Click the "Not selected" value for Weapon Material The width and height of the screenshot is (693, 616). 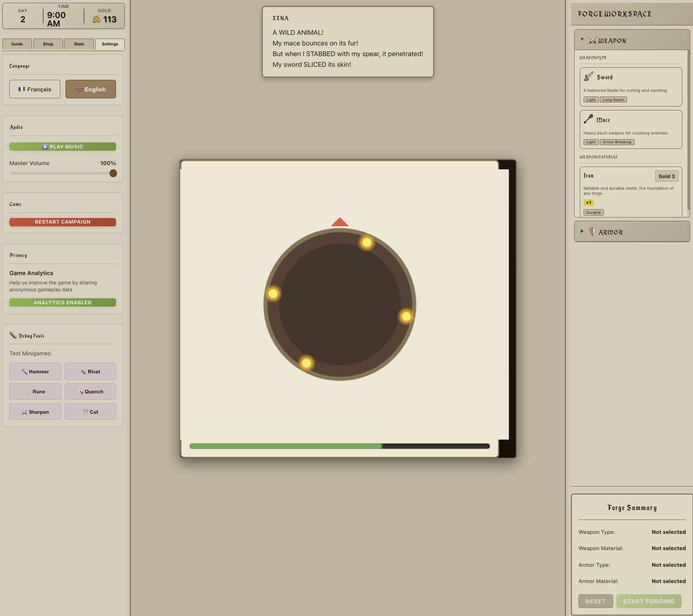tap(668, 548)
